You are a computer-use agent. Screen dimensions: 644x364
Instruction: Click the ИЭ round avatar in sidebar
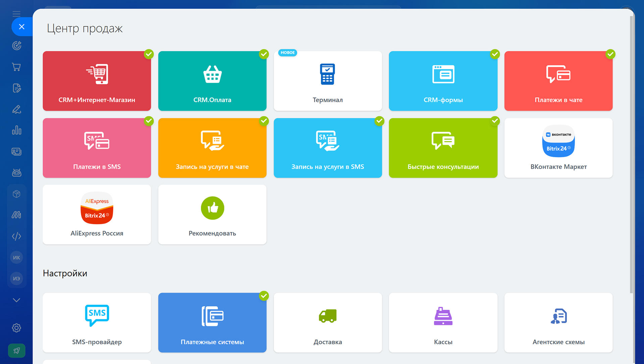[x=16, y=279]
